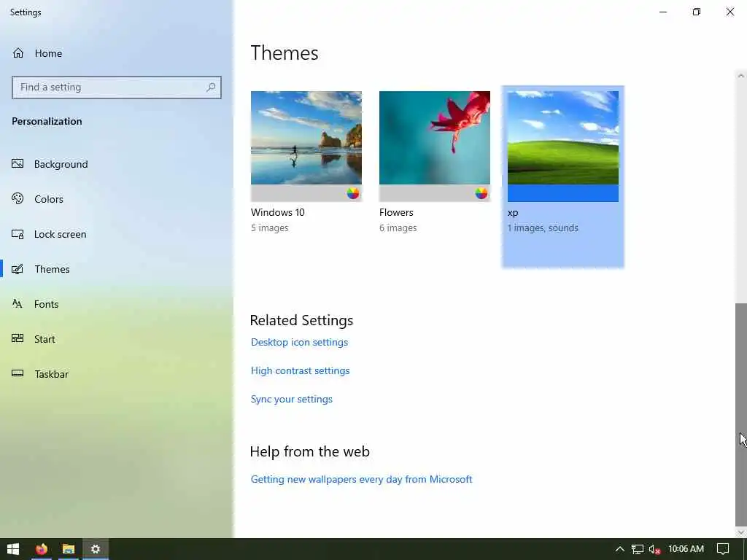The image size is (747, 560).
Task: Click the '5 images' text
Action: pyautogui.click(x=270, y=228)
